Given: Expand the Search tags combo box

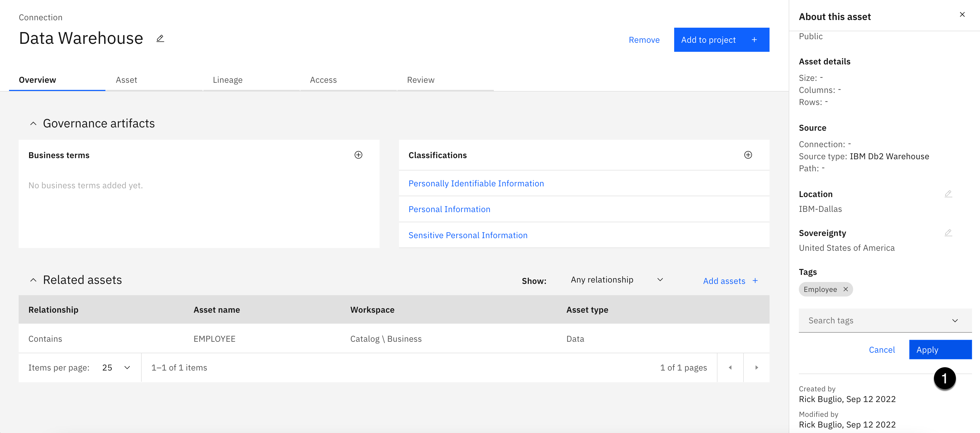Looking at the screenshot, I should pyautogui.click(x=954, y=320).
